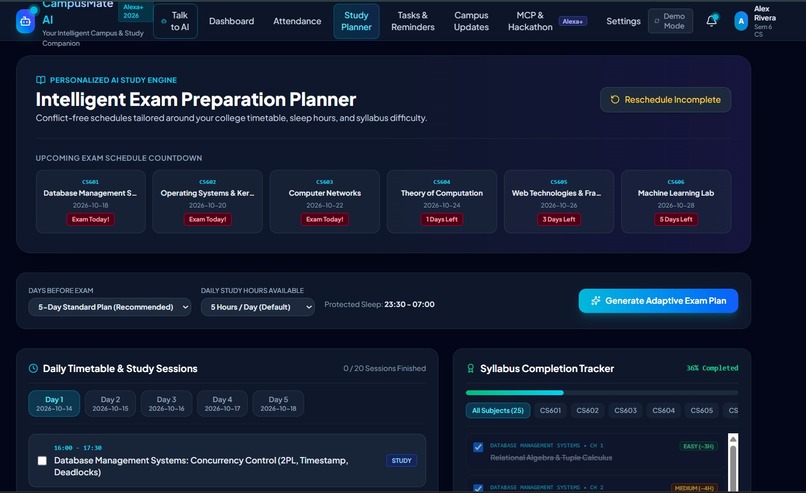
Task: Click the 5 Days Left badge
Action: pyautogui.click(x=676, y=220)
